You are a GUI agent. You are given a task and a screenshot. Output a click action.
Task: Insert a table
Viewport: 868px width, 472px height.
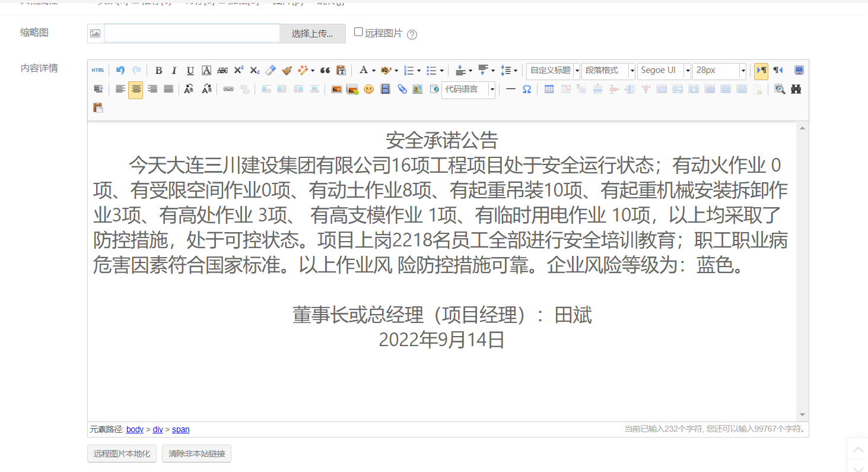549,89
